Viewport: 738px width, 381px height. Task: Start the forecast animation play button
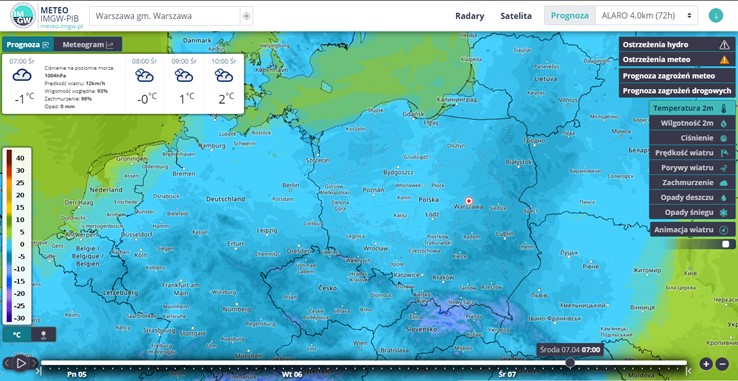20,363
